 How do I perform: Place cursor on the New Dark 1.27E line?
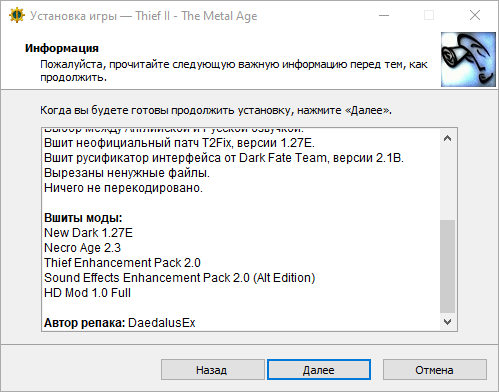(x=88, y=233)
